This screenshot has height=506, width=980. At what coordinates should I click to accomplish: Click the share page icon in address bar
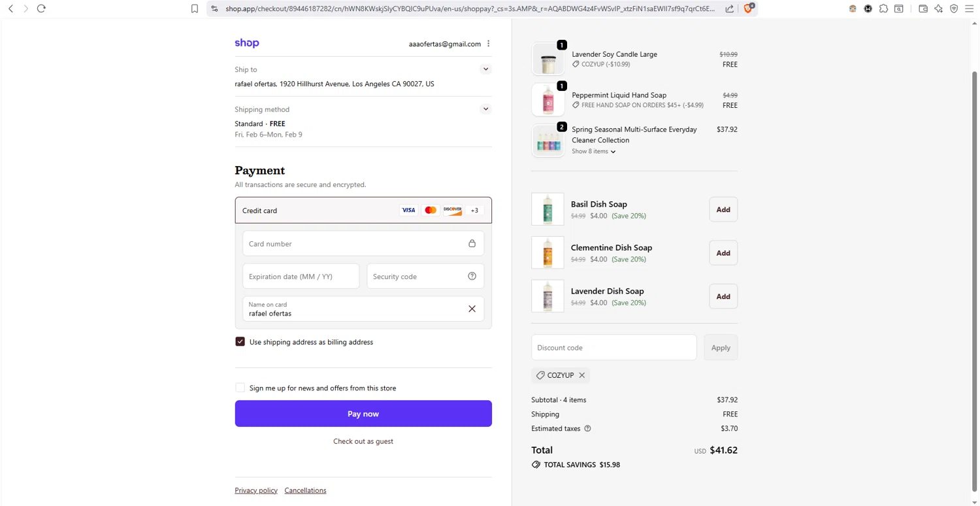click(x=730, y=8)
